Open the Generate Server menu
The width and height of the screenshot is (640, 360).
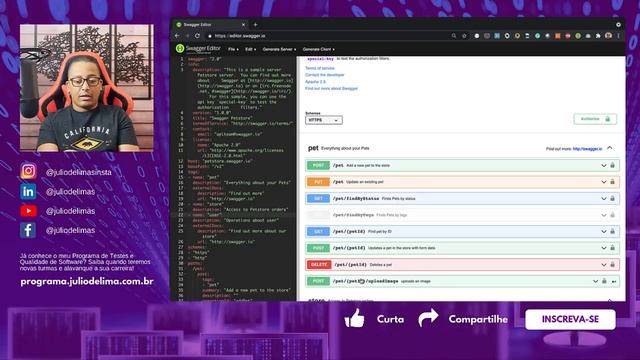click(279, 49)
